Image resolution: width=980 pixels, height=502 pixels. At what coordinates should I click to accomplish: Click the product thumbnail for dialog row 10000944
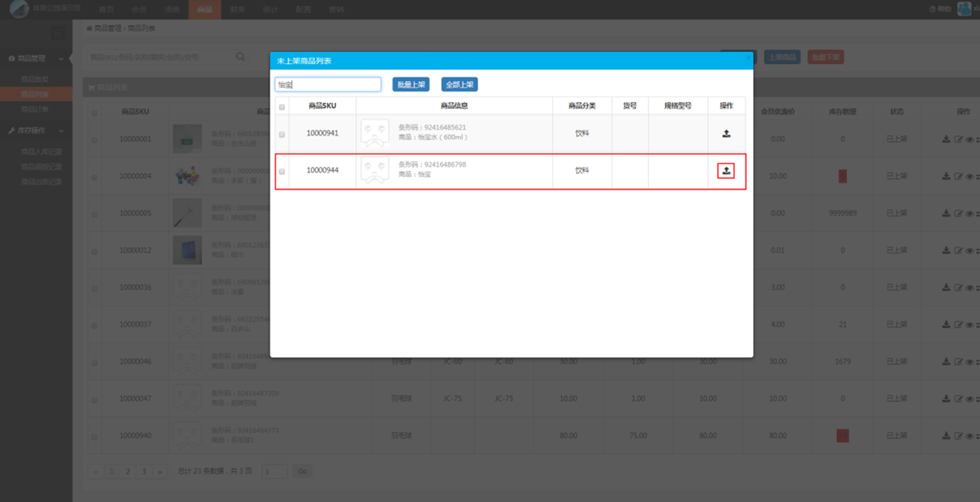pos(375,170)
